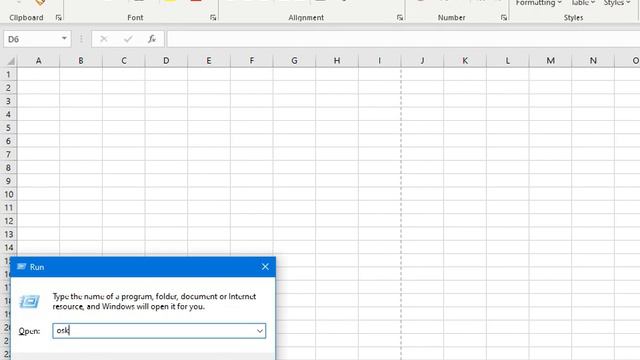Image resolution: width=640 pixels, height=360 pixels.
Task: Click the Select All corner triangle
Action: (11, 61)
